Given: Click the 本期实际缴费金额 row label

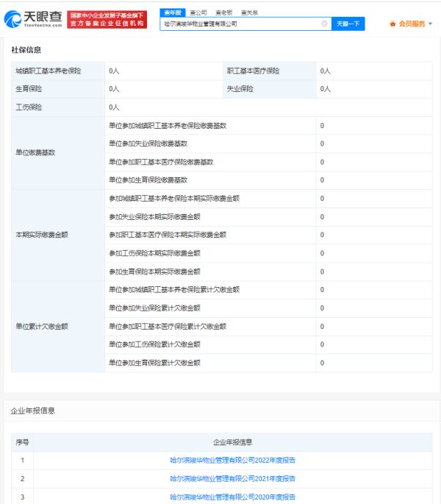Looking at the screenshot, I should coord(41,235).
